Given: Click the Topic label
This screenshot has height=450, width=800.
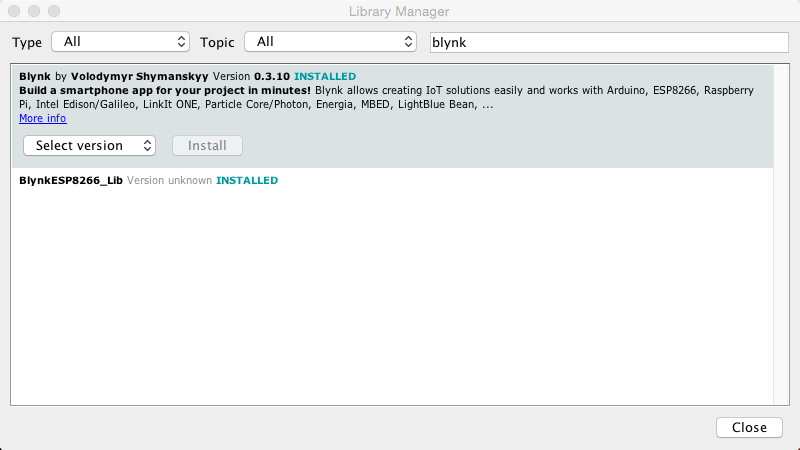Looking at the screenshot, I should pyautogui.click(x=217, y=42).
